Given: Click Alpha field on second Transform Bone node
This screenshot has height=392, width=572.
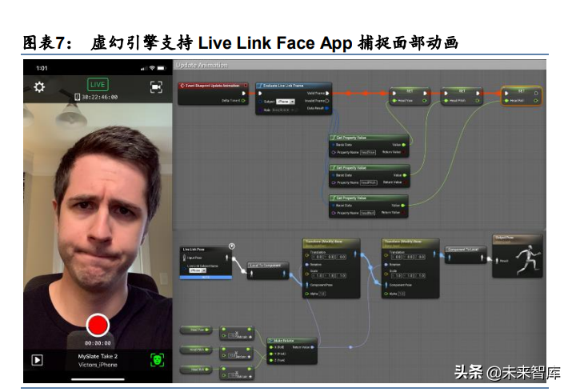Looking at the screenshot, I should pyautogui.click(x=402, y=294).
